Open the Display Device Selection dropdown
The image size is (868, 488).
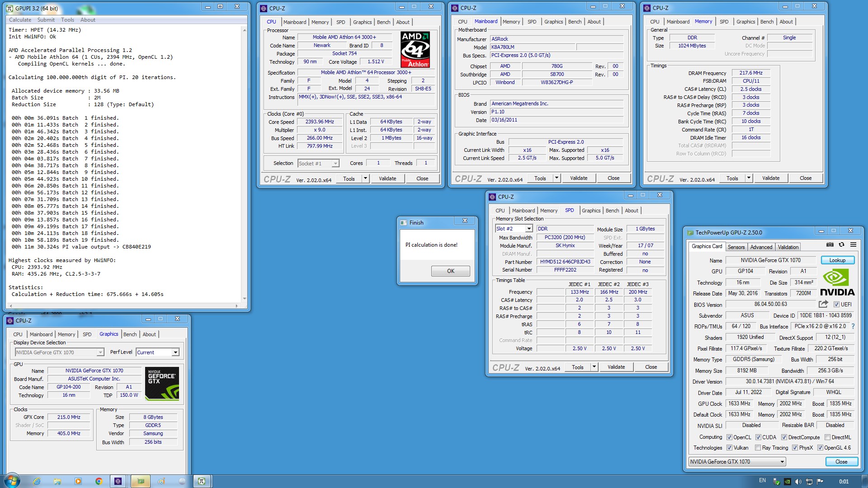click(60, 352)
